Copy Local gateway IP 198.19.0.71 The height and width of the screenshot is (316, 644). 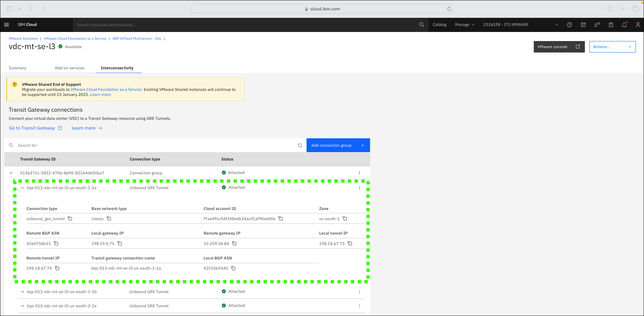coord(120,243)
